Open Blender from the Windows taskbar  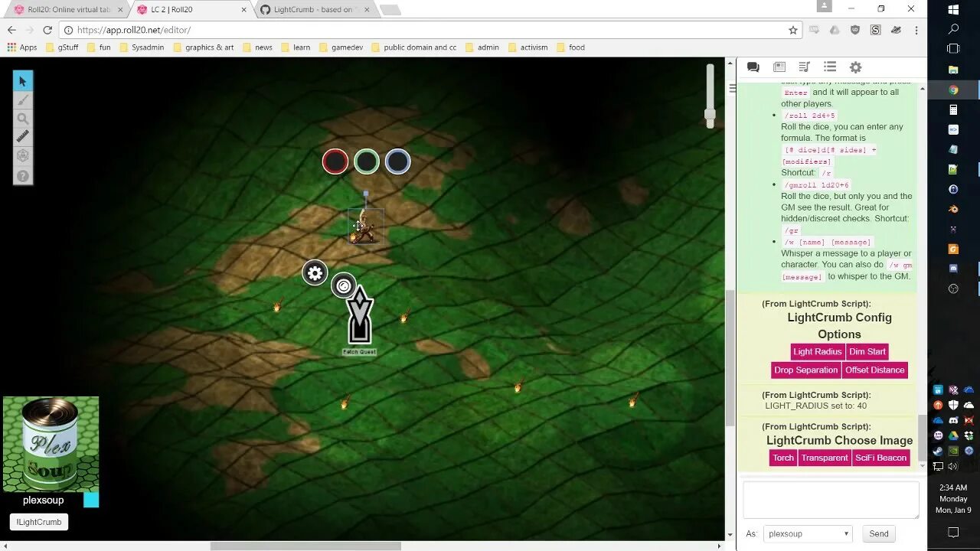[953, 209]
